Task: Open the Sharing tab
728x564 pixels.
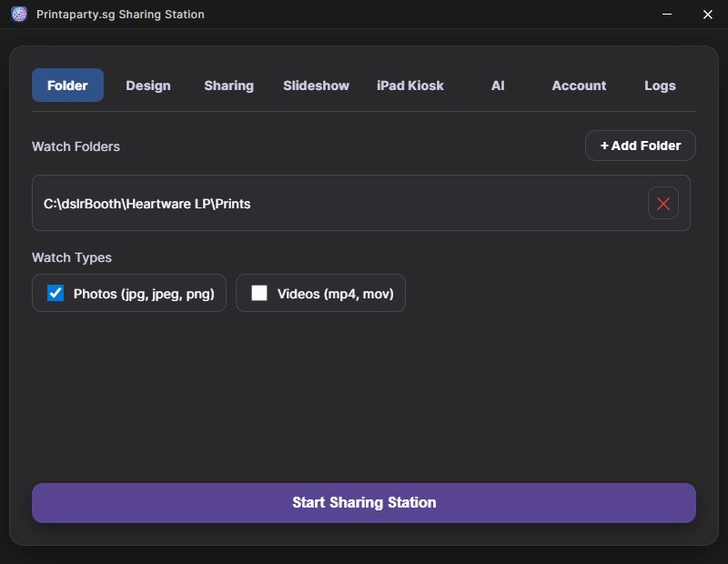Action: pos(228,86)
